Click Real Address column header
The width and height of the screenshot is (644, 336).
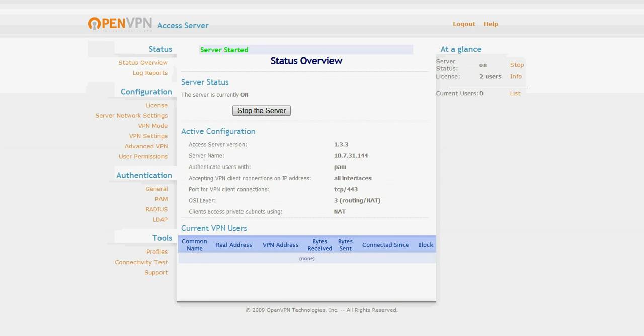pos(234,245)
